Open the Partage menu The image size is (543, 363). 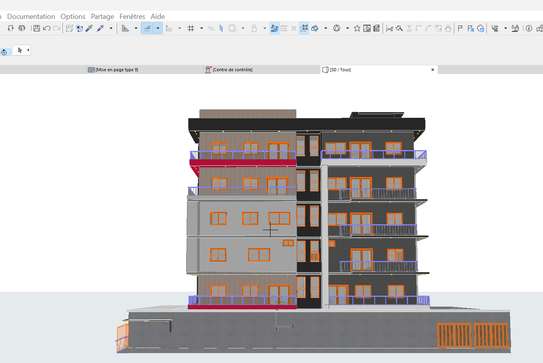coord(102,16)
